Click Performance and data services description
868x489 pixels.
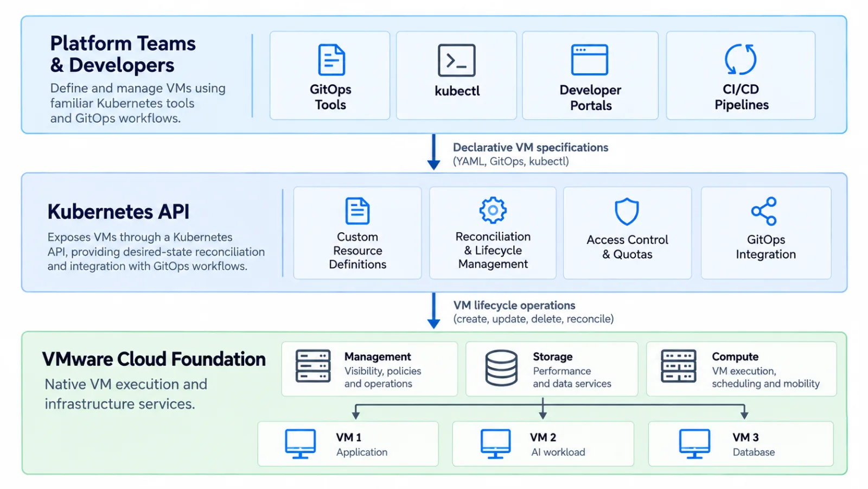point(572,377)
